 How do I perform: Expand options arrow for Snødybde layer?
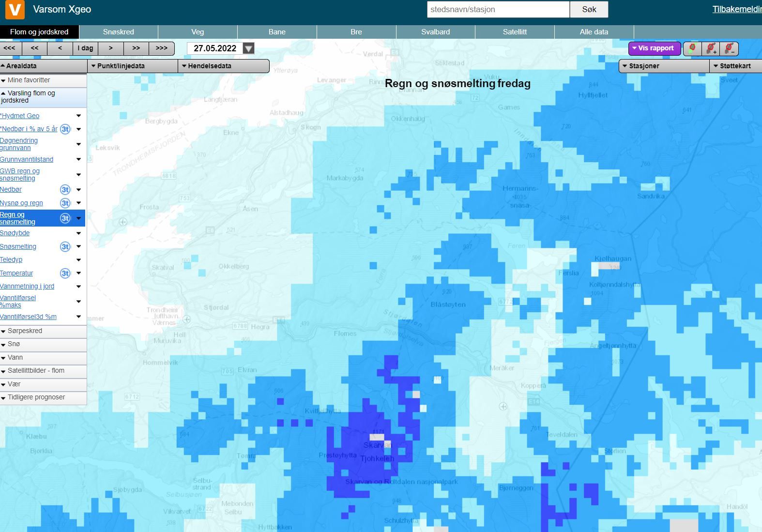point(78,233)
